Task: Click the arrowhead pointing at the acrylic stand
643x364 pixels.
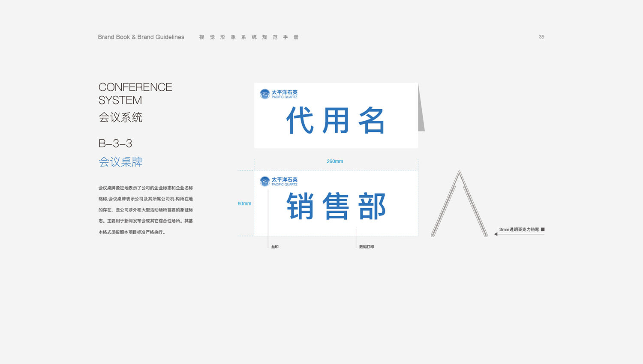Action: click(x=496, y=234)
